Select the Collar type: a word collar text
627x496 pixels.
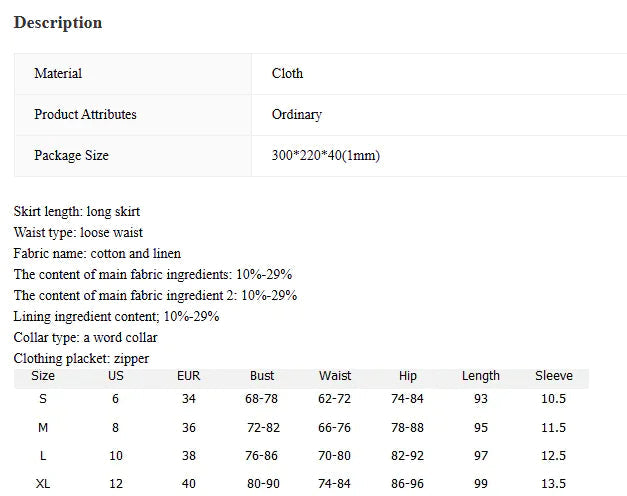[85, 338]
